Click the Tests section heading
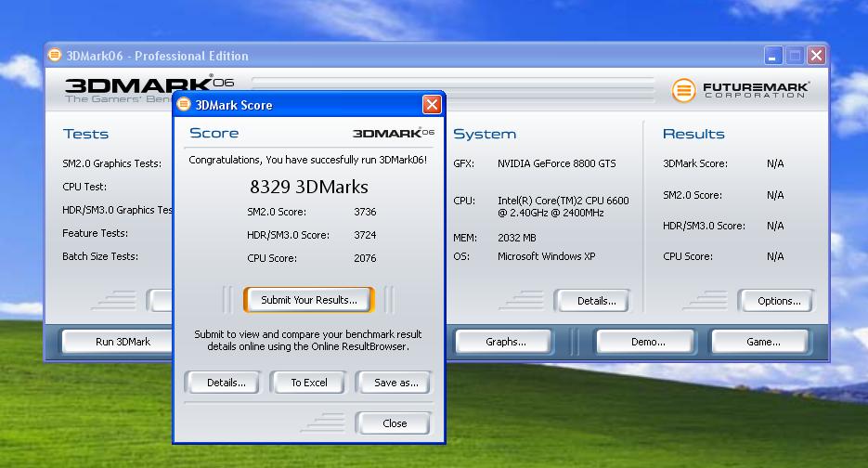The image size is (868, 468). pyautogui.click(x=85, y=134)
